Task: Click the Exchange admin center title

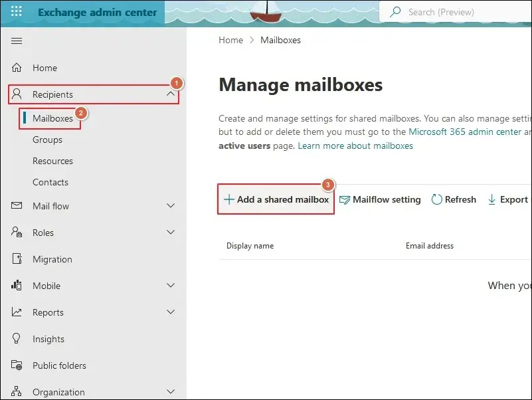Action: point(98,12)
